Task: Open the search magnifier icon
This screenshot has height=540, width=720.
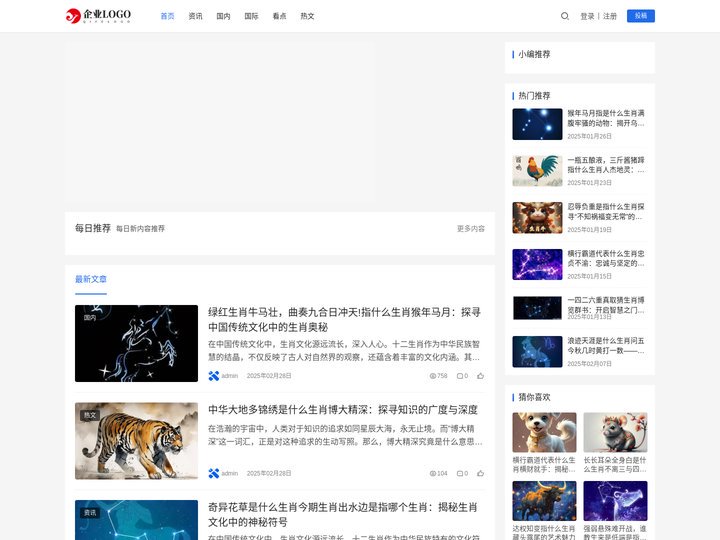Action: (565, 16)
